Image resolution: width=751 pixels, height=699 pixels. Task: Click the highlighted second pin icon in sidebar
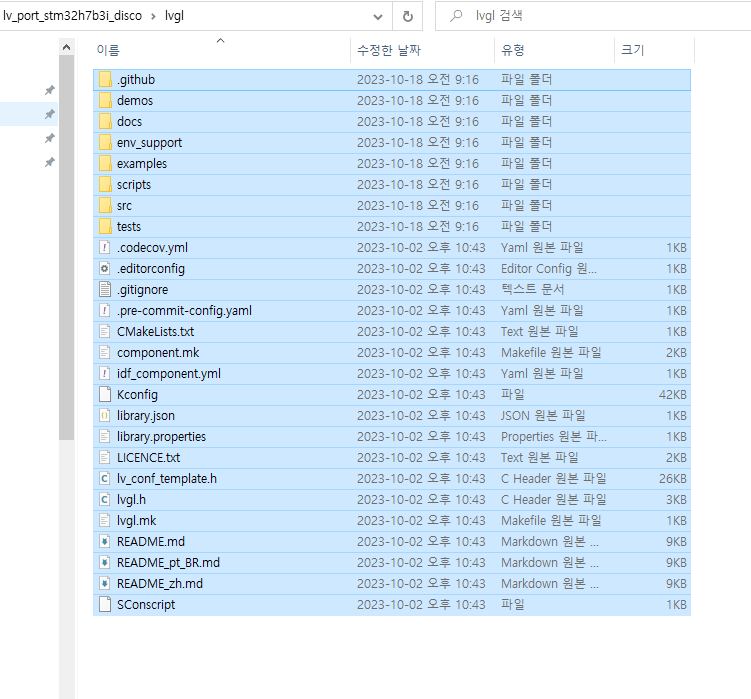(x=49, y=114)
